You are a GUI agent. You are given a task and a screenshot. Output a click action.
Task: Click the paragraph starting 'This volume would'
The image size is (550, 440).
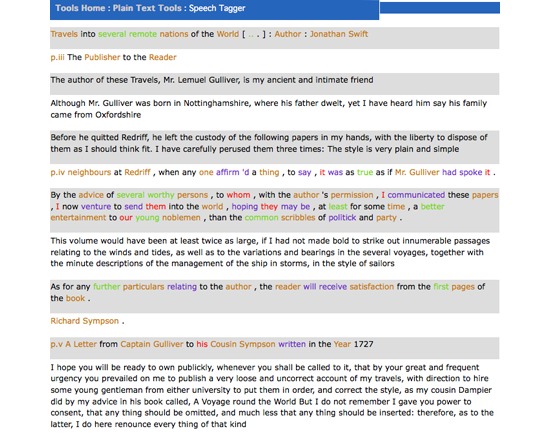click(x=270, y=252)
